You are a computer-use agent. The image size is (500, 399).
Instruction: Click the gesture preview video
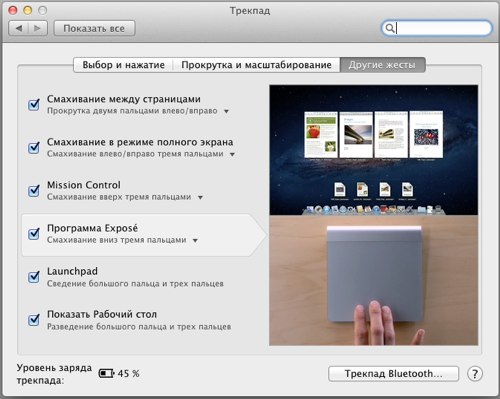click(374, 215)
